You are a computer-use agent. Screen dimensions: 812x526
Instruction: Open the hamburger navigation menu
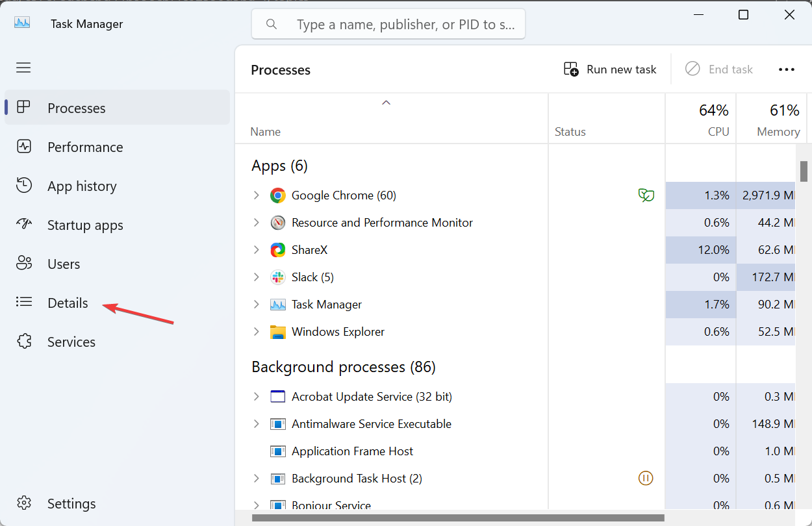23,68
